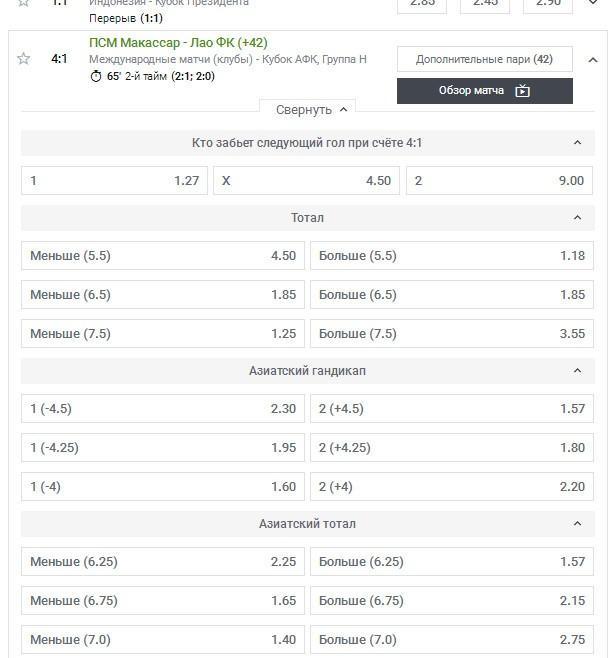Choose handicap 1 (-4.5) at 2.30

tap(162, 409)
